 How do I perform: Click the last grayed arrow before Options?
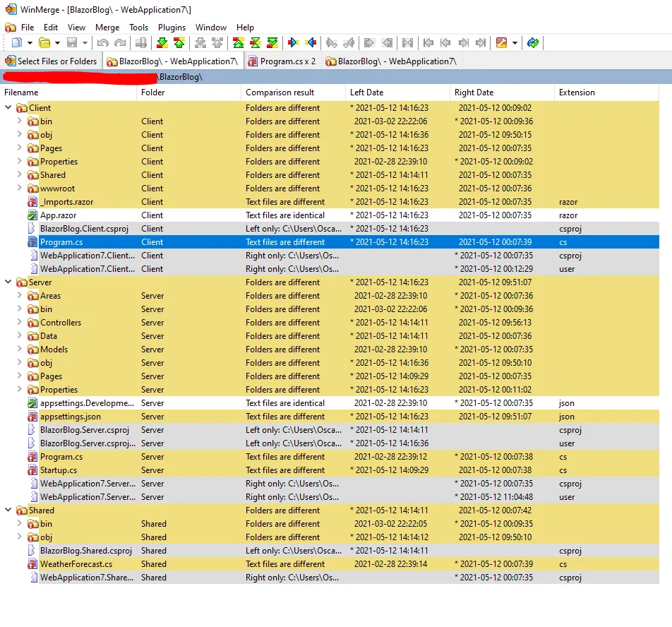[481, 42]
